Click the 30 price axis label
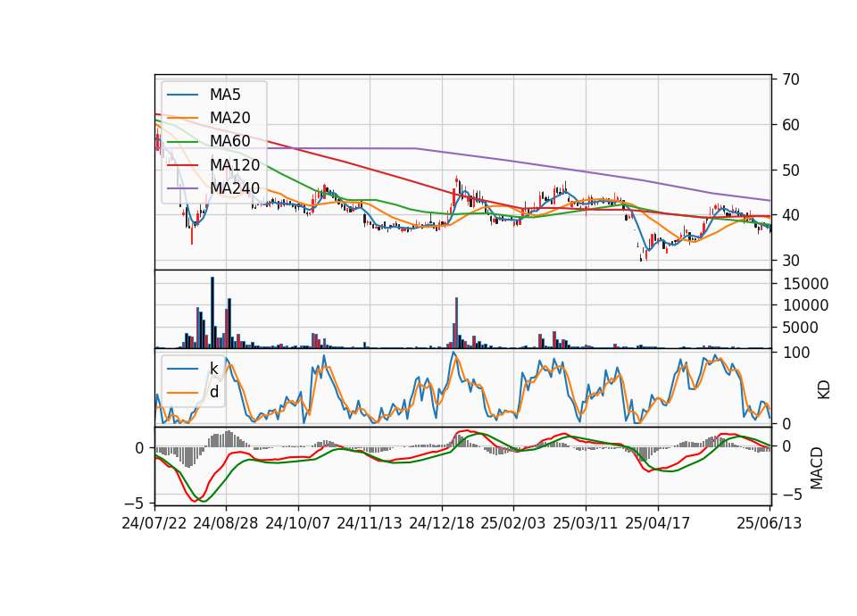Screen dimensions: 857x616 [790, 261]
